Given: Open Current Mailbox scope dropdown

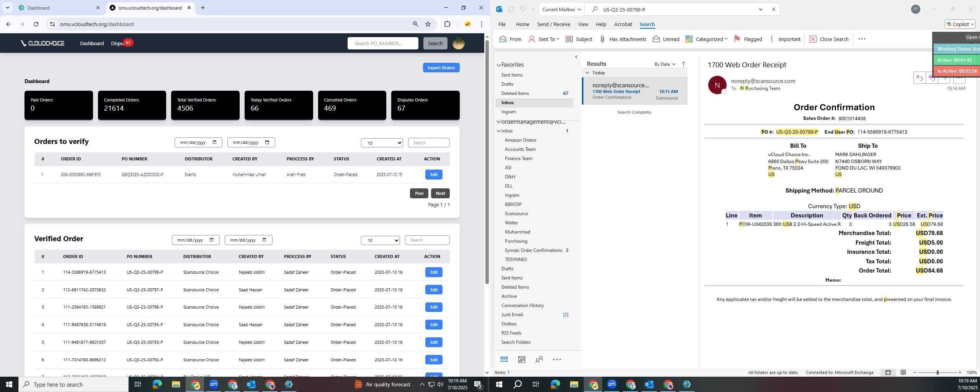Looking at the screenshot, I should click(561, 9).
